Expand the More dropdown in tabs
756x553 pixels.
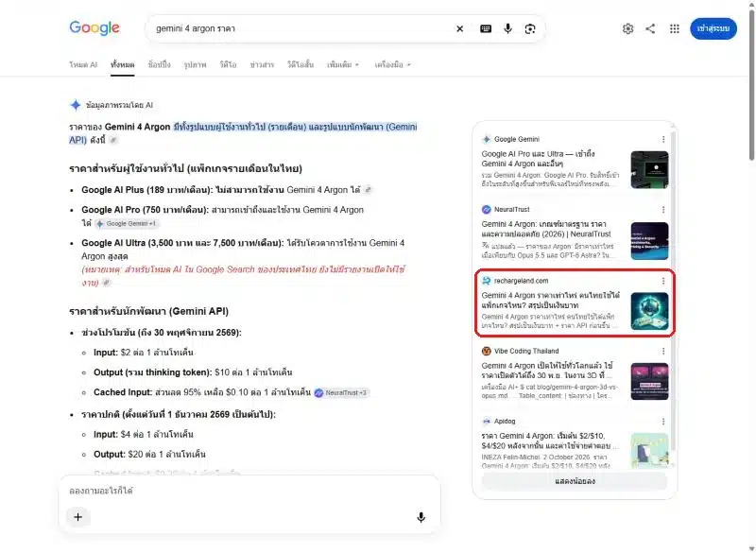343,64
